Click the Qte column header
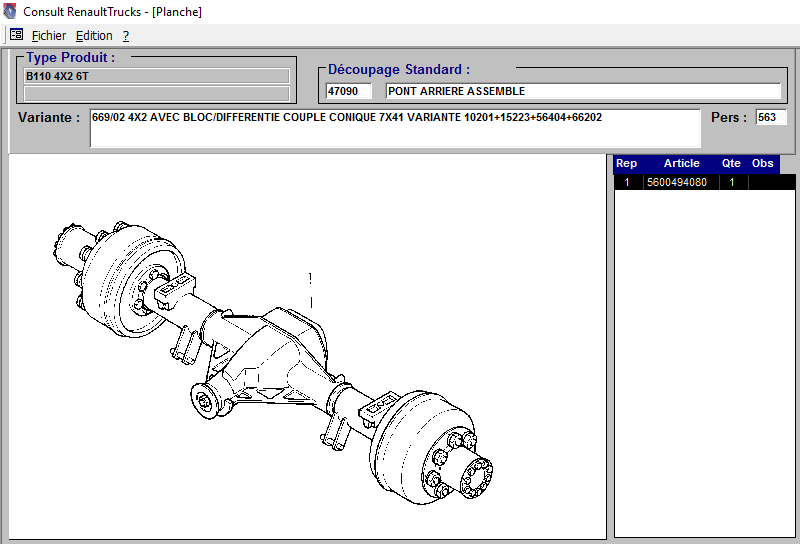800x544 pixels. [x=732, y=164]
